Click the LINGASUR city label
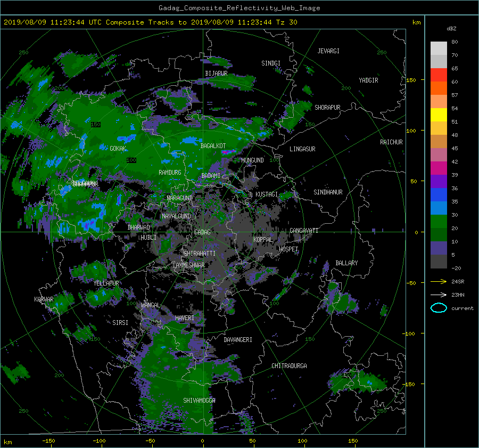This screenshot has width=479, height=448. 302,149
